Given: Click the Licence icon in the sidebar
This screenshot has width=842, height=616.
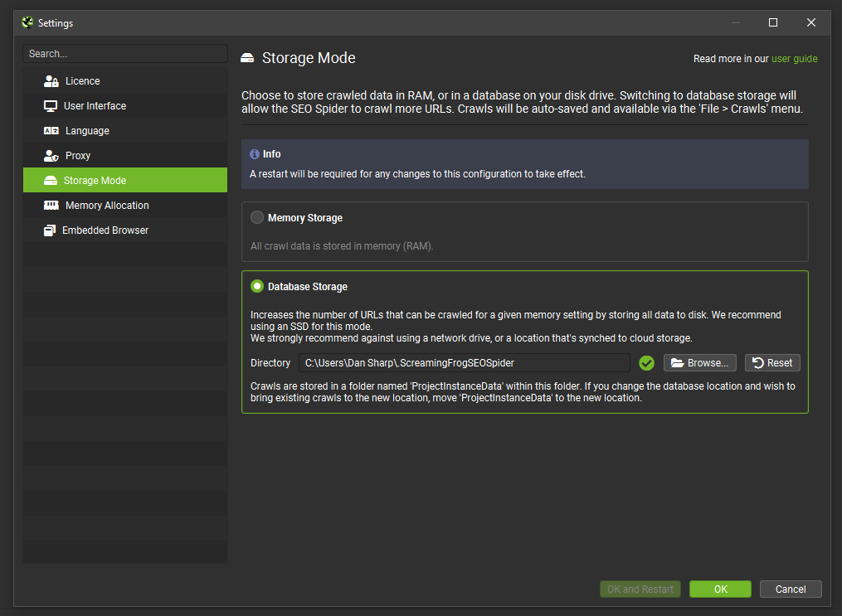Looking at the screenshot, I should coord(51,81).
